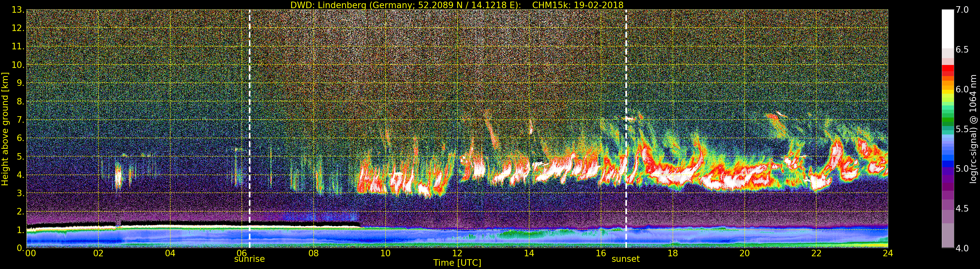Select the Time [UTC] axis label

(x=457, y=262)
